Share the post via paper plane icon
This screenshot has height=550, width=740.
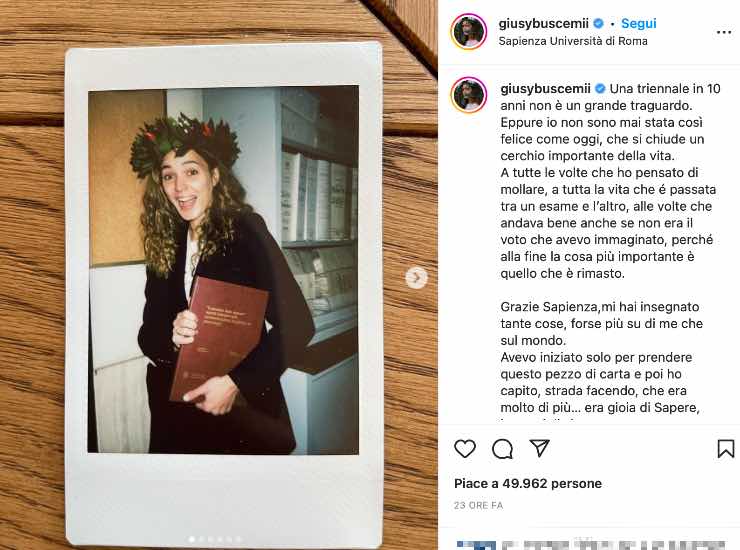pos(539,448)
